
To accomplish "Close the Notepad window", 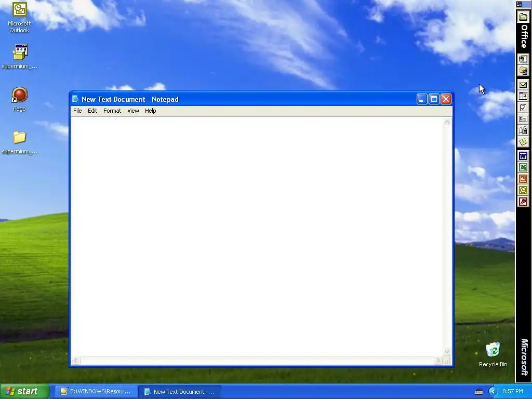I will [446, 99].
